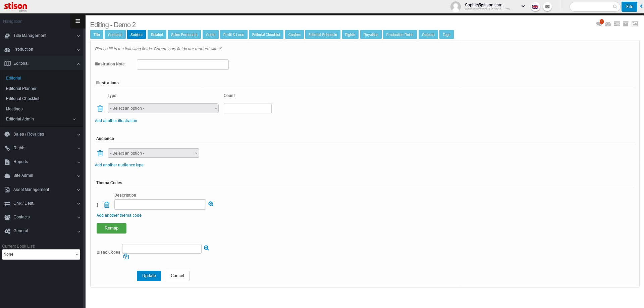Viewport: 644px width, 308px height.
Task: Click into the Illustration Note field
Action: pos(182,64)
